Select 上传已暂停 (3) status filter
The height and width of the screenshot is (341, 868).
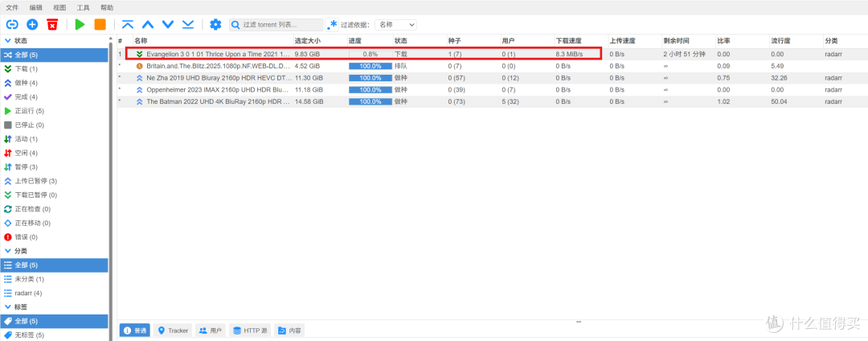[55, 181]
